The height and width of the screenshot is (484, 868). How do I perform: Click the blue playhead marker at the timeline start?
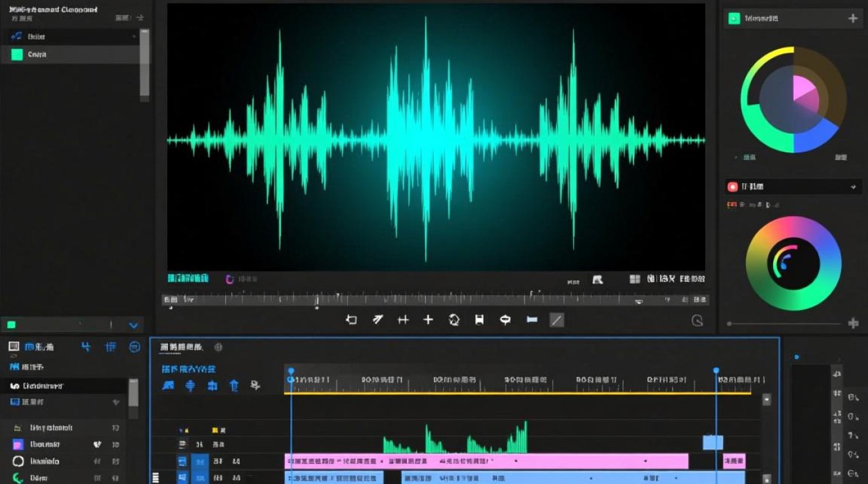[x=291, y=371]
